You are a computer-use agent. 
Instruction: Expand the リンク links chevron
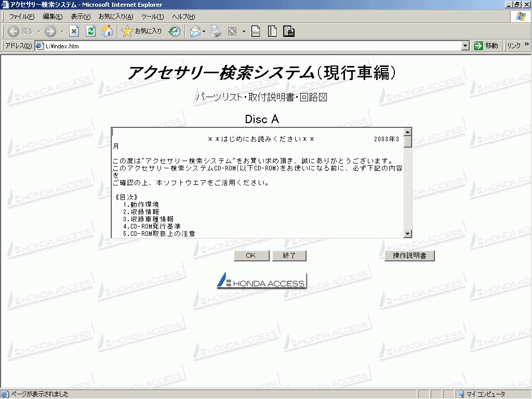(x=526, y=44)
